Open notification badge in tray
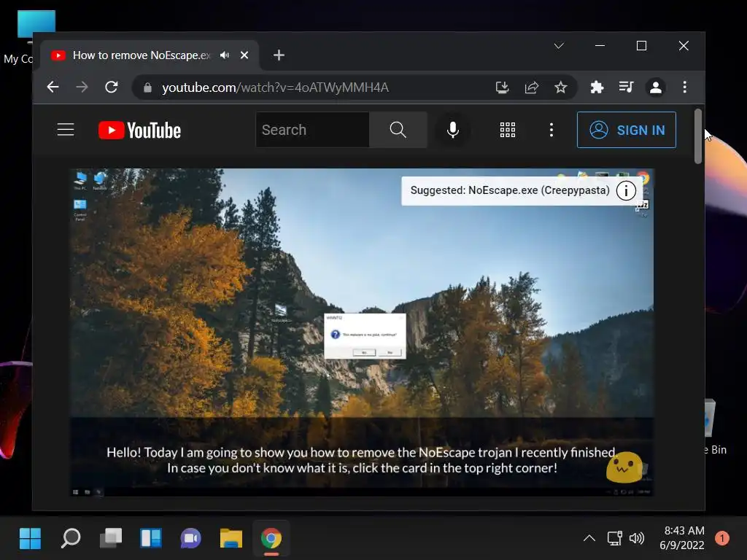Screen dimensions: 747x560 (722, 538)
